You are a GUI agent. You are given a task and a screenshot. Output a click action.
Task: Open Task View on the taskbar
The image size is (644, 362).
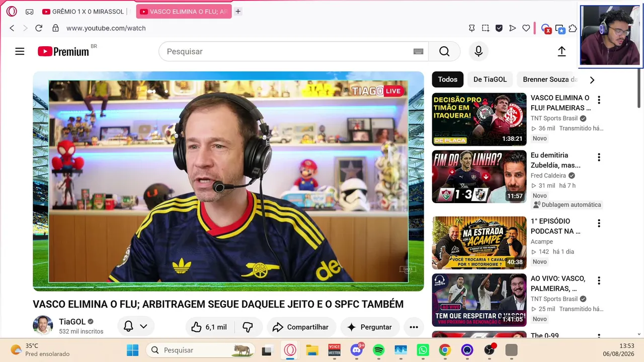point(267,350)
